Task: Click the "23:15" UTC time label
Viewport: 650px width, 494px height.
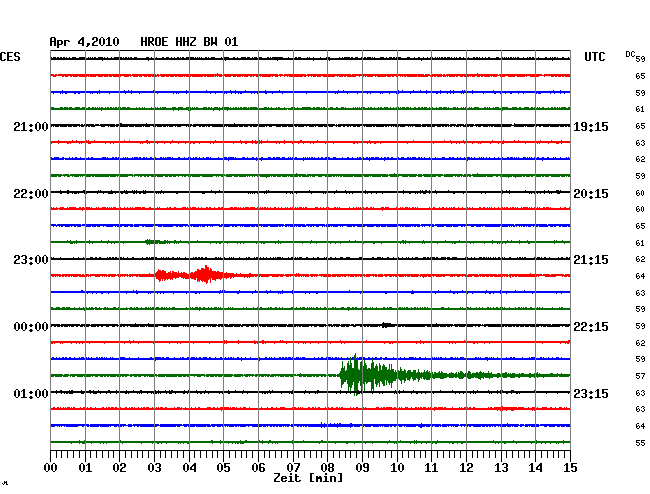Action: click(x=591, y=393)
